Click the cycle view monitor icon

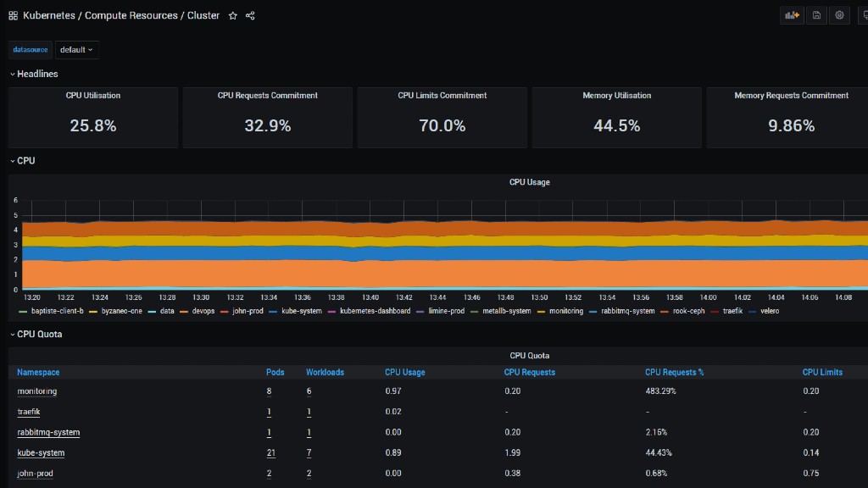pos(864,15)
